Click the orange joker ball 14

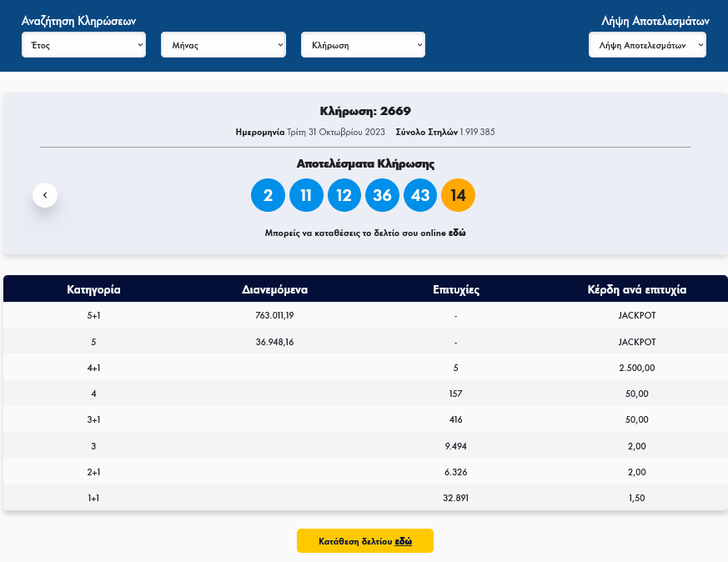pos(458,196)
